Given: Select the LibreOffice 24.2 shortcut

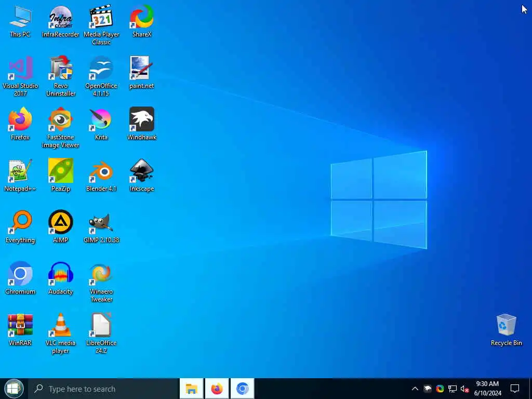Looking at the screenshot, I should pyautogui.click(x=101, y=334).
